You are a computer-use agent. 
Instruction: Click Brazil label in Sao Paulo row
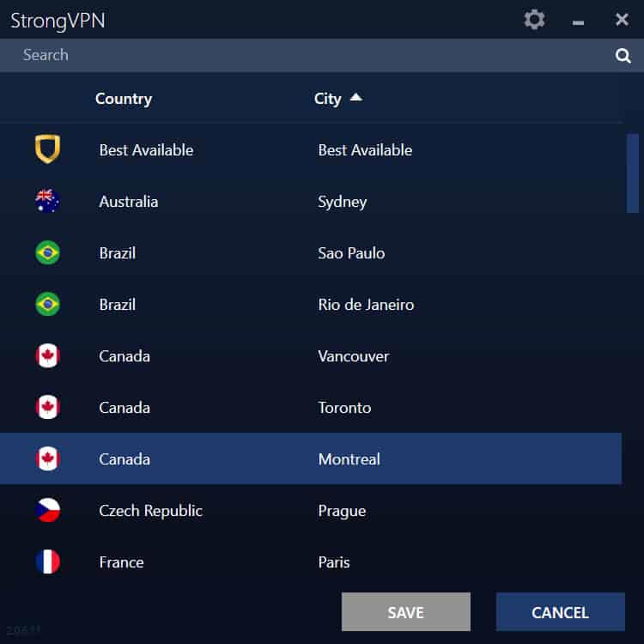click(x=118, y=253)
